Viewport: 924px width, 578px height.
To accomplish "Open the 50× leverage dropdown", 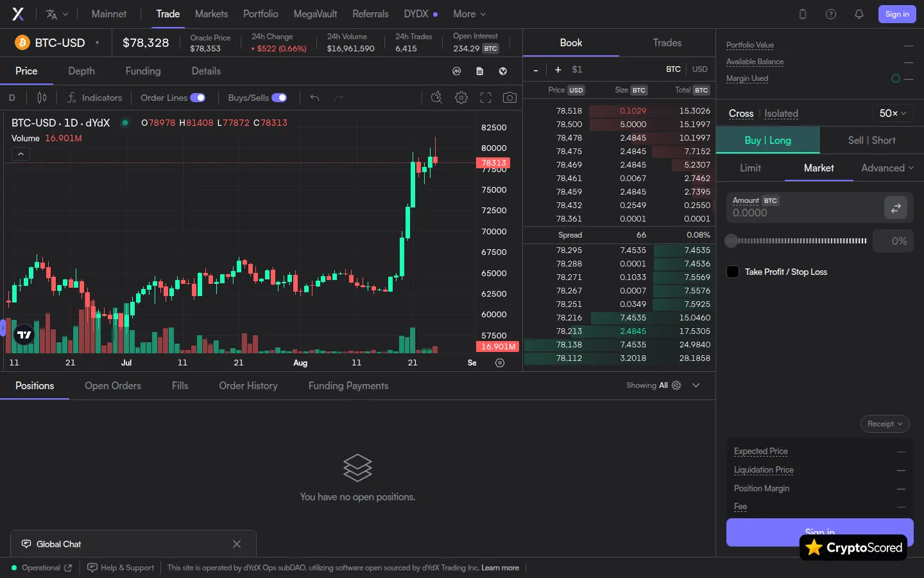I will tap(893, 113).
